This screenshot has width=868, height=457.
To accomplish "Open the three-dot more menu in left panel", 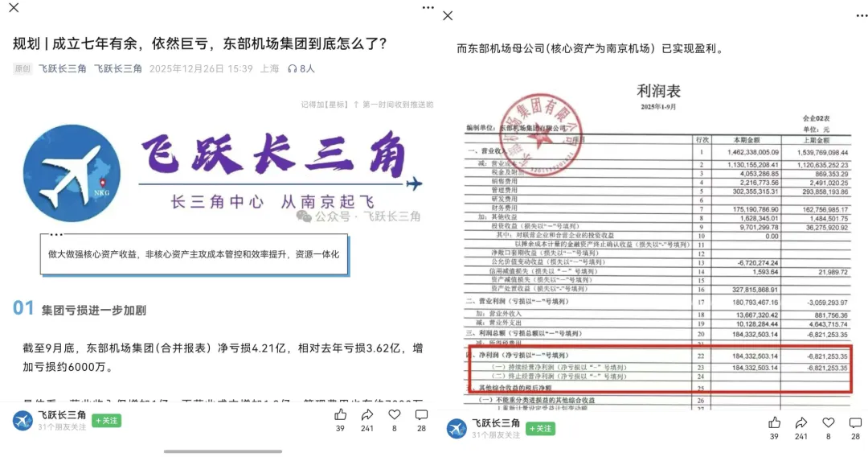I will coord(428,8).
